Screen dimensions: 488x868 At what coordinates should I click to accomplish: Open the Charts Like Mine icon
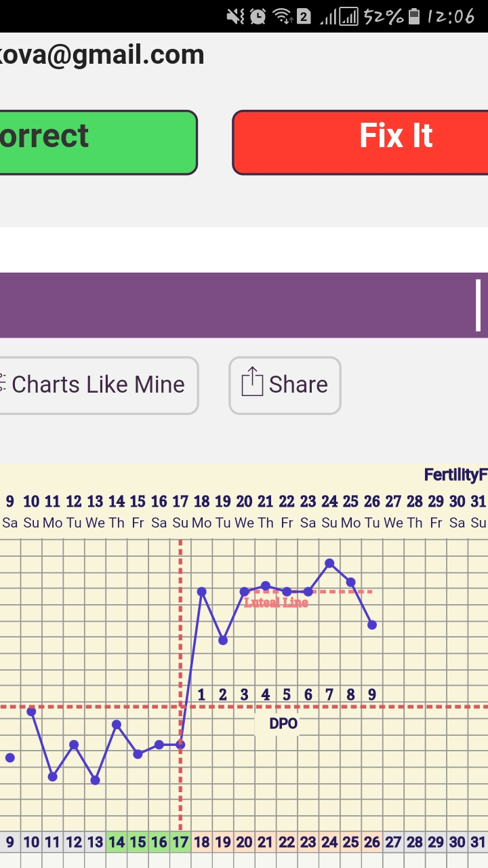coord(3,384)
